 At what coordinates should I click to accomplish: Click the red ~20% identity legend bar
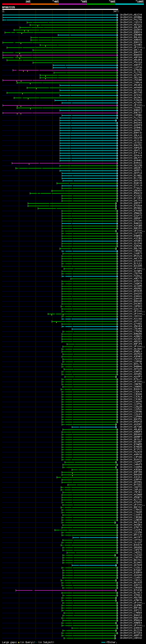pyautogui.click(x=16, y=4)
